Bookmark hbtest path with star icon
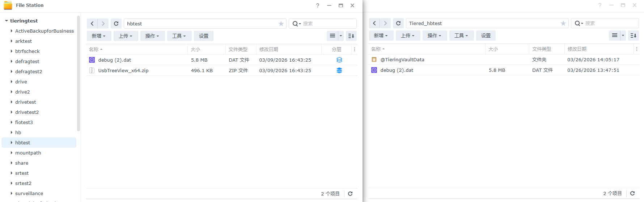Viewport: 644px width, 202px height. 281,24
